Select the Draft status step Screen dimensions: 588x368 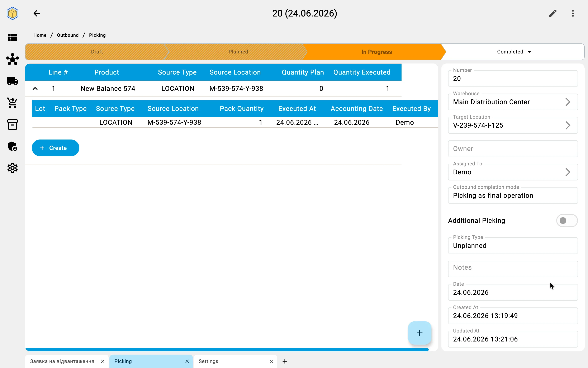click(97, 52)
